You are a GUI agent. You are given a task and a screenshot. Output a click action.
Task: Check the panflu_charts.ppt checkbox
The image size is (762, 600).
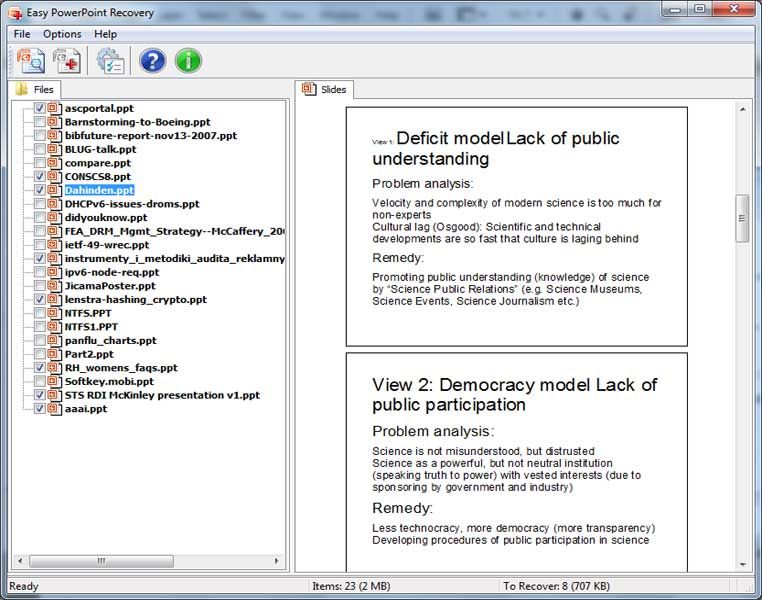[x=40, y=340]
